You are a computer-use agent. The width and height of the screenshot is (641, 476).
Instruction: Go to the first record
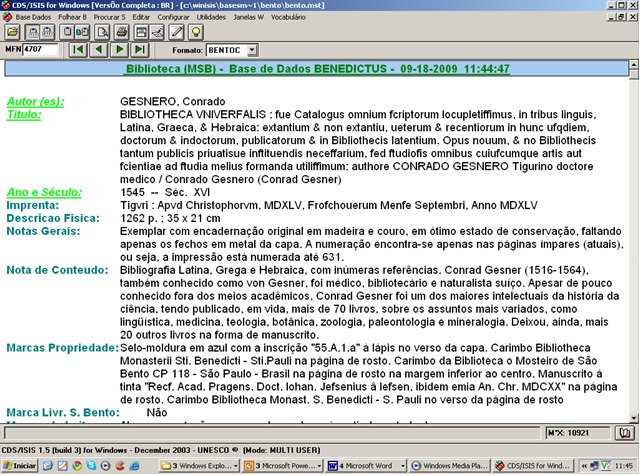click(78, 50)
